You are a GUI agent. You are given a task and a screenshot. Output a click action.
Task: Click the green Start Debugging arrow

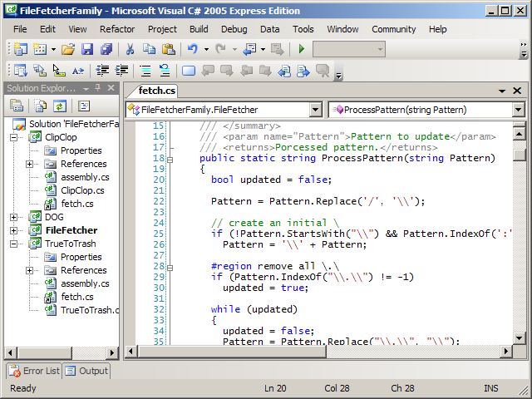[301, 49]
